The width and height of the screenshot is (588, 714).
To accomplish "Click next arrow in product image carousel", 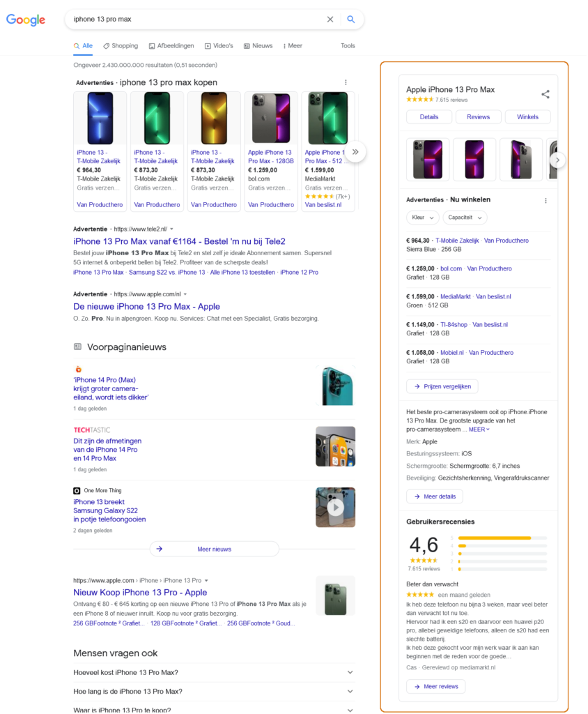I will (x=557, y=160).
